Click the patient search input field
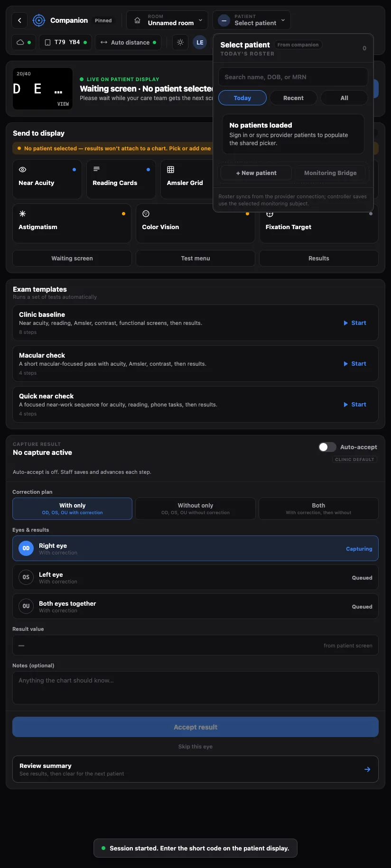391x868 pixels. click(293, 77)
